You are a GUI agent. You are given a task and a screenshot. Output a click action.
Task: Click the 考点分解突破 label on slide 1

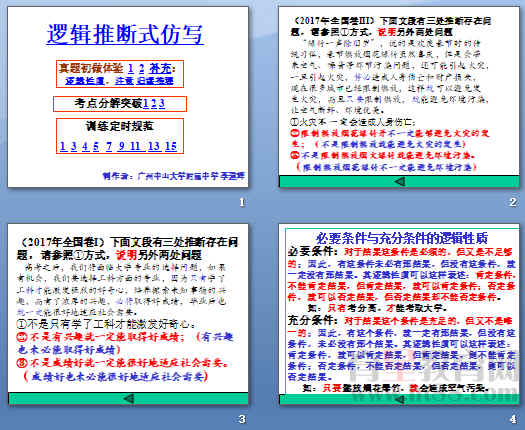108,103
